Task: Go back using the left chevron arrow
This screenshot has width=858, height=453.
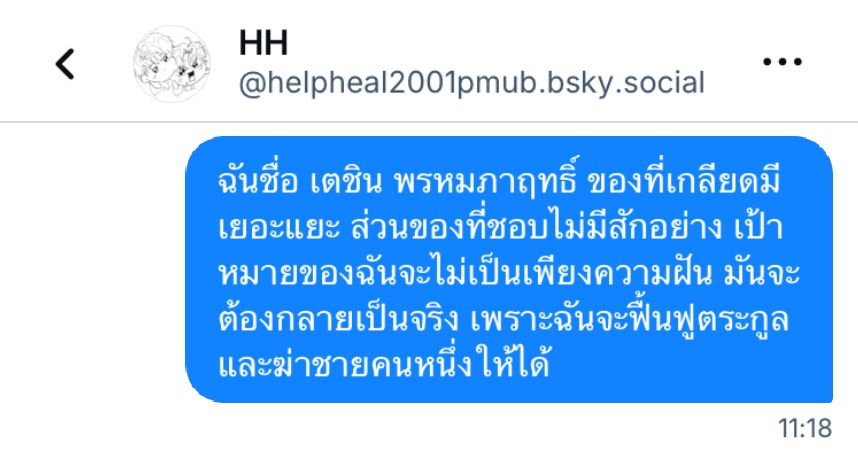Action: tap(65, 64)
